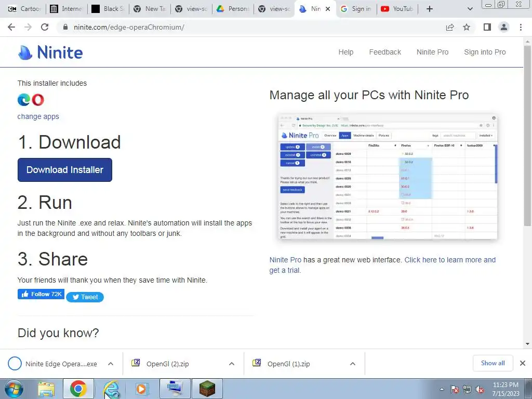This screenshot has width=532, height=399.
Task: Expand Ninite Edge Opera download options
Action: tap(111, 364)
